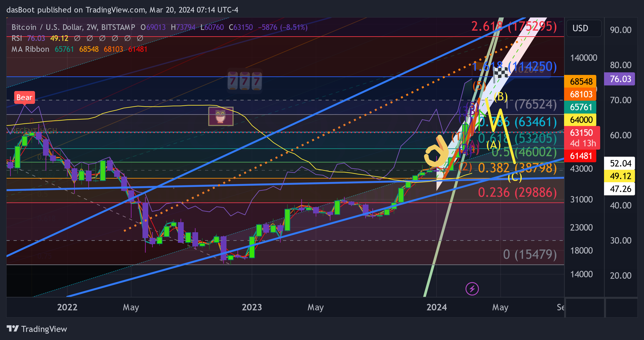Click the 70.00 RSI scale value
The image size is (644, 340).
(x=621, y=100)
